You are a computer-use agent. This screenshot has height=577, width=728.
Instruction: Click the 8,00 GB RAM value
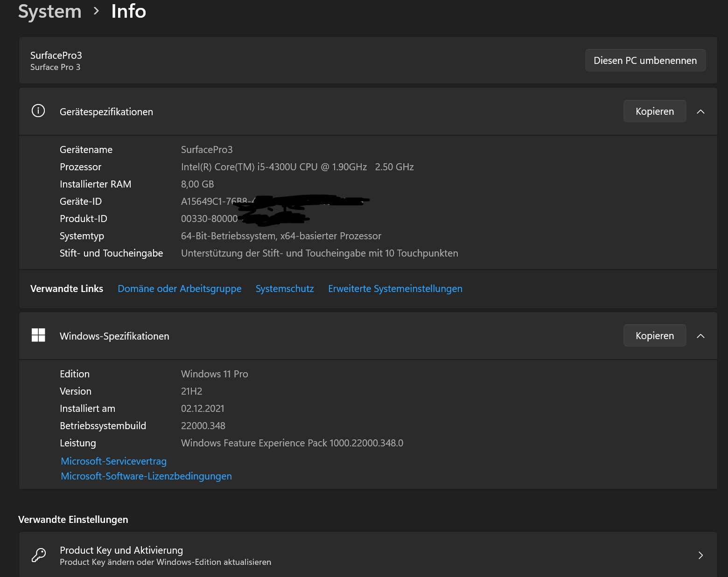pyautogui.click(x=197, y=184)
